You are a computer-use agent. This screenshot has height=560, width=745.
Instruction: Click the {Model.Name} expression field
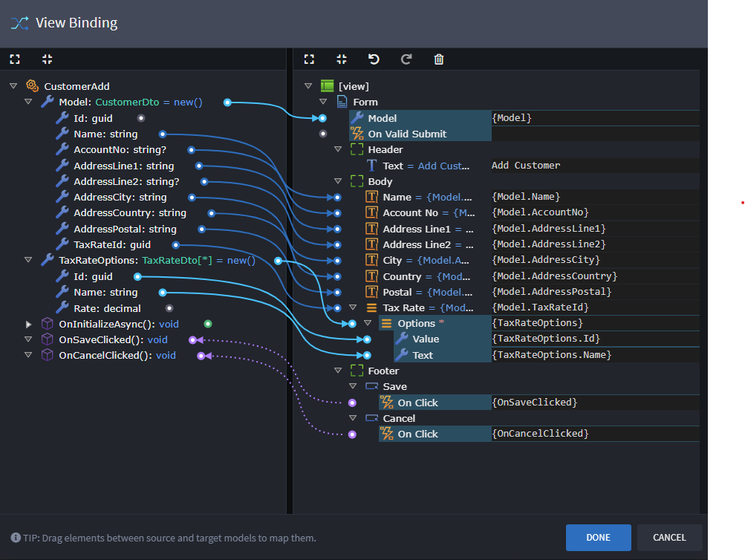pyautogui.click(x=596, y=197)
